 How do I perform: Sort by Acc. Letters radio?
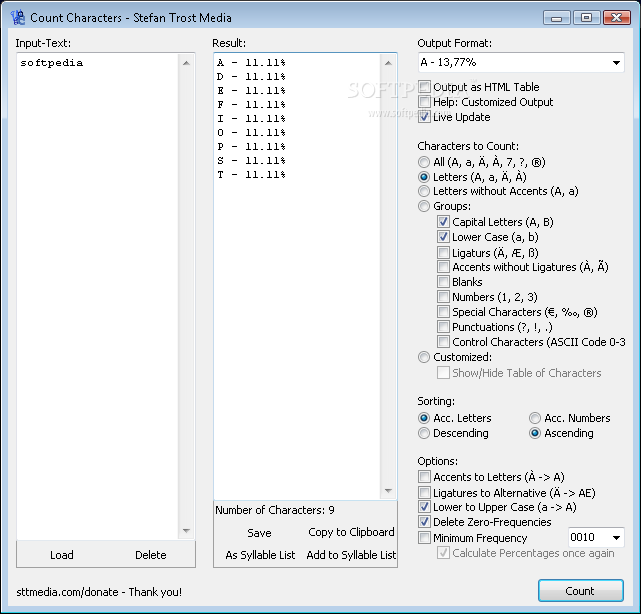pyautogui.click(x=424, y=418)
